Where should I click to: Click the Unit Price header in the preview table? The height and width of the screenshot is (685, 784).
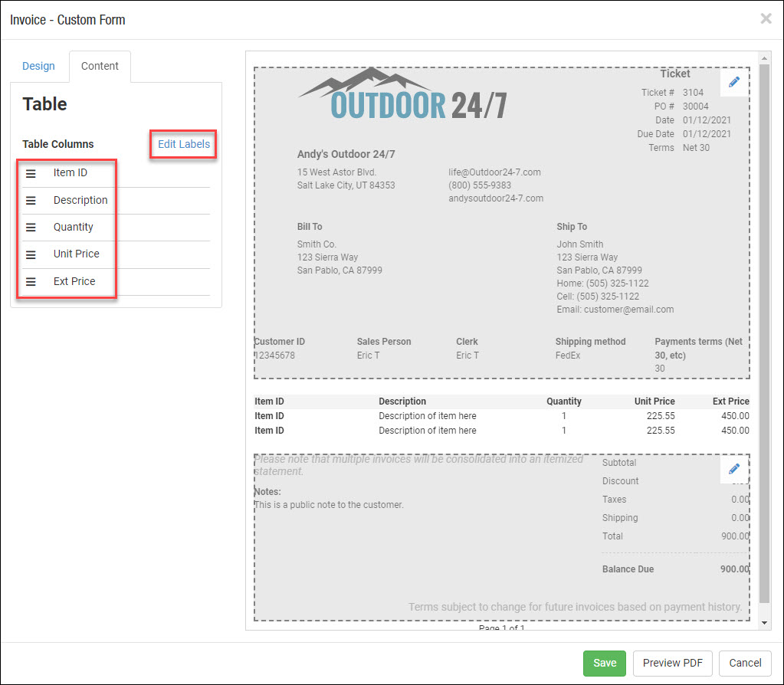tap(654, 401)
